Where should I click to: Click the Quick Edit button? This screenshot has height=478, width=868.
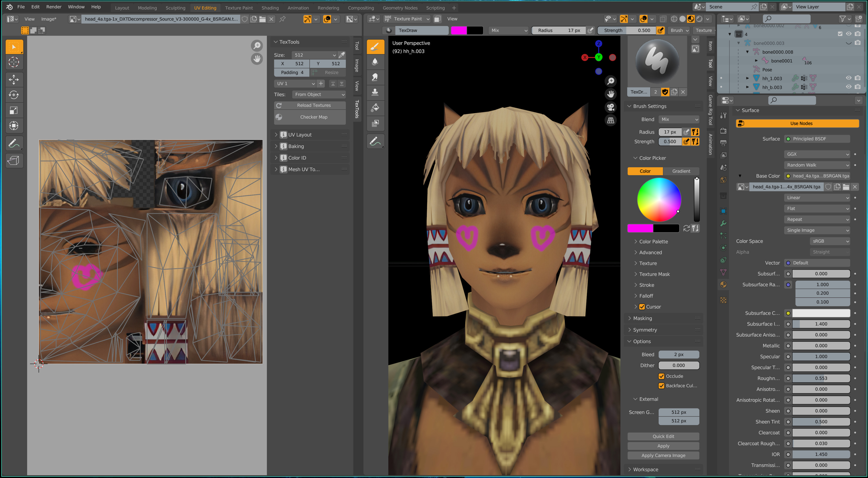click(x=663, y=436)
